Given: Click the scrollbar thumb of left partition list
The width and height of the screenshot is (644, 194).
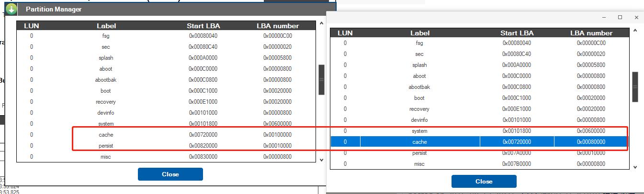Looking at the screenshot, I should [x=321, y=79].
